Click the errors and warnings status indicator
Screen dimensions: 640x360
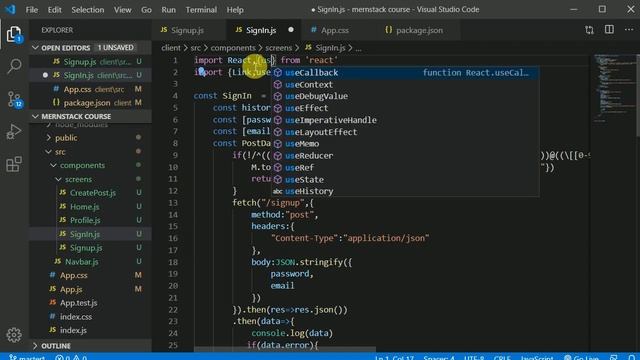pyautogui.click(x=71, y=357)
